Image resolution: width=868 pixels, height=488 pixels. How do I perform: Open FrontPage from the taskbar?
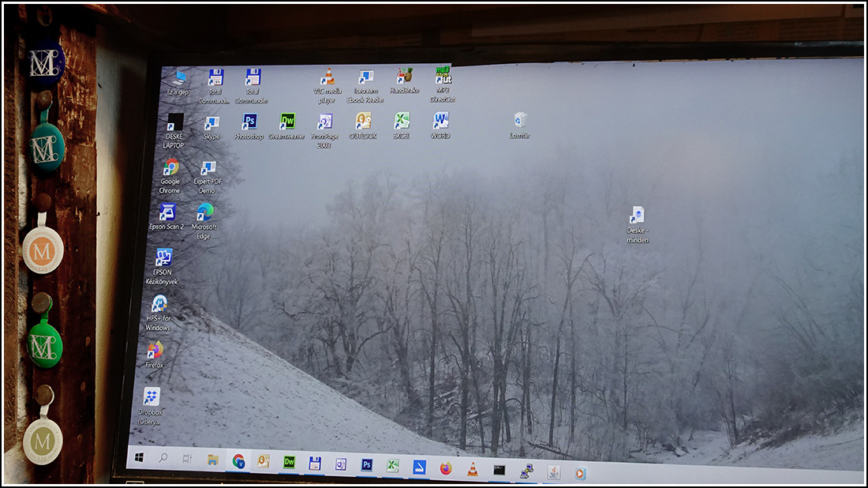pos(341,464)
